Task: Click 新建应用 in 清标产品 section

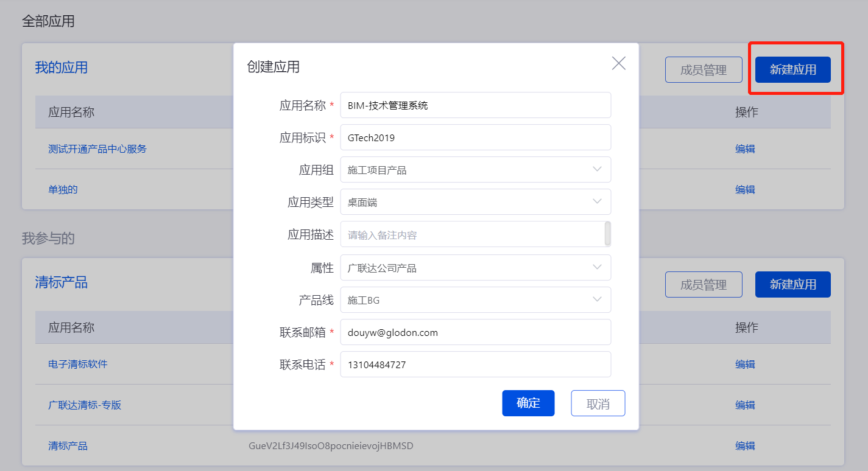Action: tap(792, 285)
